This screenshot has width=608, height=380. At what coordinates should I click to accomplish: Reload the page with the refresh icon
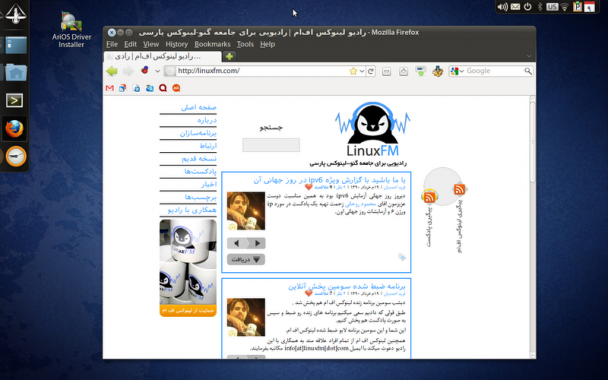pos(371,71)
